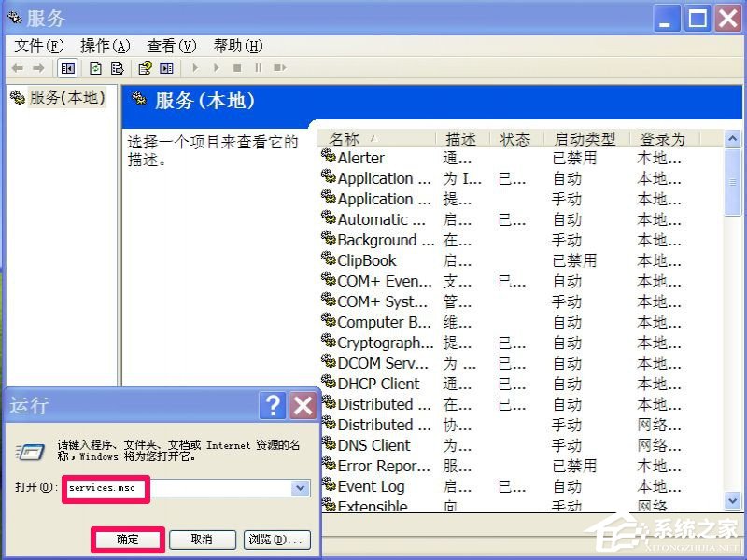Click the 名称 column header to sort services

[345, 137]
